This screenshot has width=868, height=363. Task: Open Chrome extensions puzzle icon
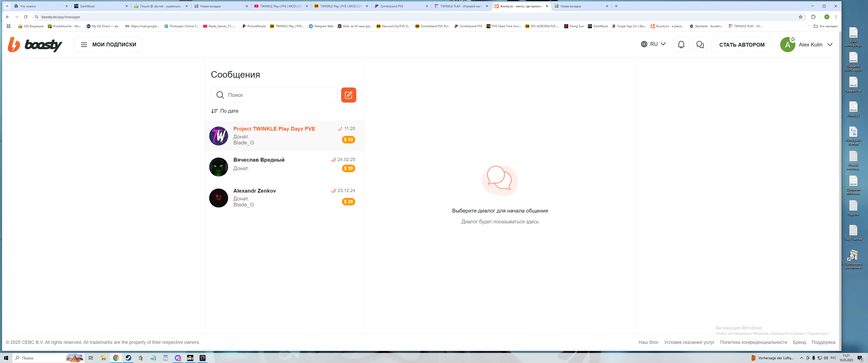pos(813,17)
